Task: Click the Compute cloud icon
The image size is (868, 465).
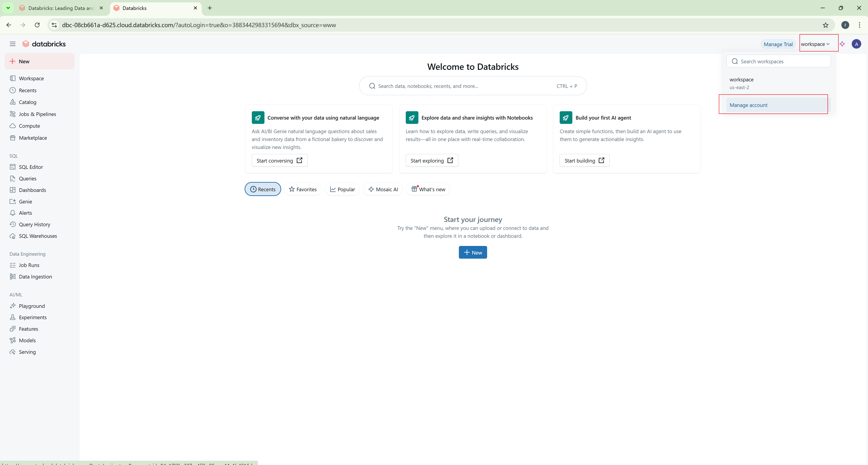Action: tap(13, 126)
